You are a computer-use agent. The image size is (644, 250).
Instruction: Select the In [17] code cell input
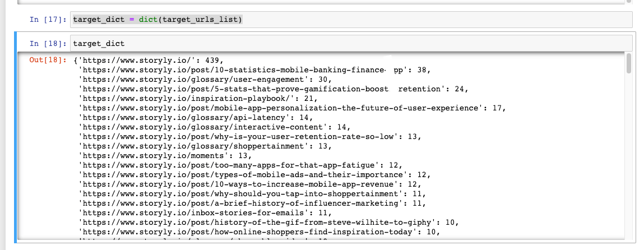tap(351, 20)
